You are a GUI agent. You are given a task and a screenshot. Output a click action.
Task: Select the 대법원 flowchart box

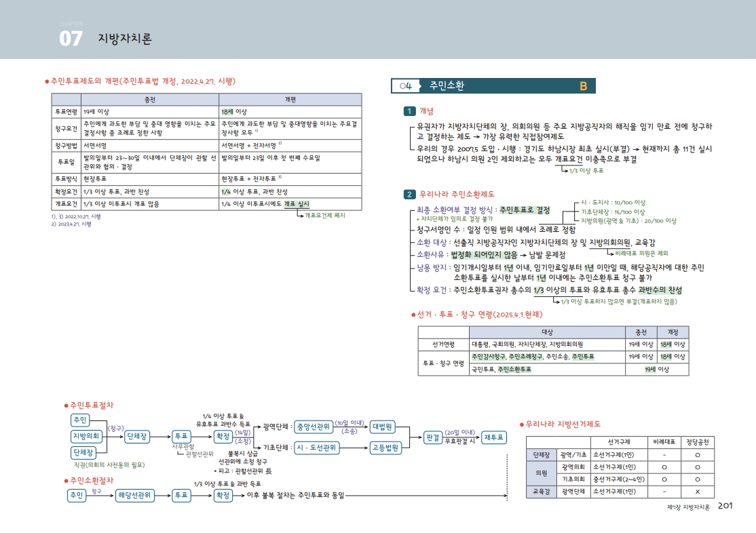click(383, 427)
